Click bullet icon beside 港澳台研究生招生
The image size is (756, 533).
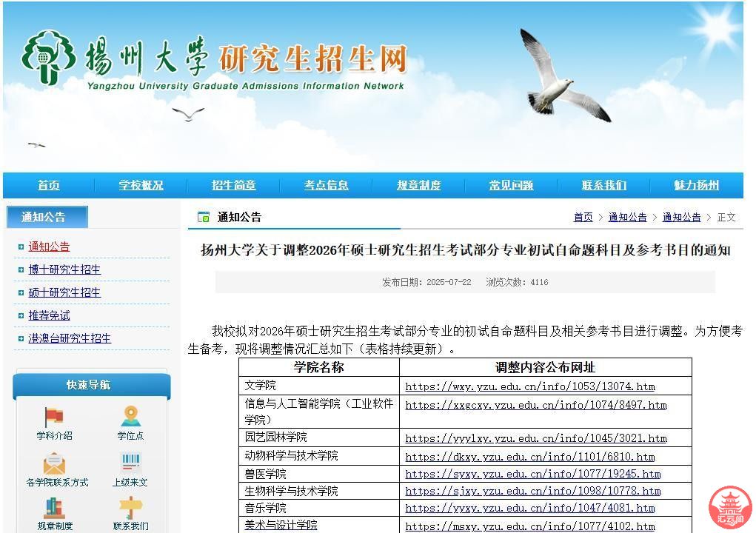click(x=21, y=339)
